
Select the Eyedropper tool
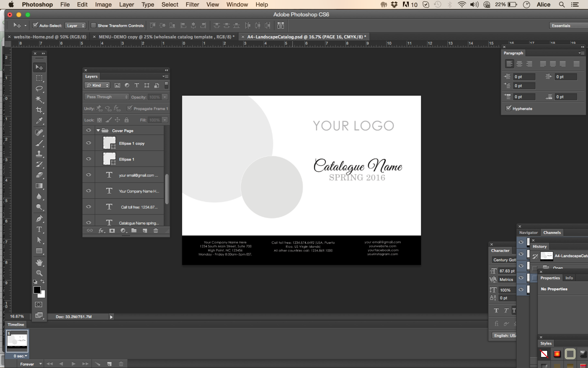click(x=39, y=120)
